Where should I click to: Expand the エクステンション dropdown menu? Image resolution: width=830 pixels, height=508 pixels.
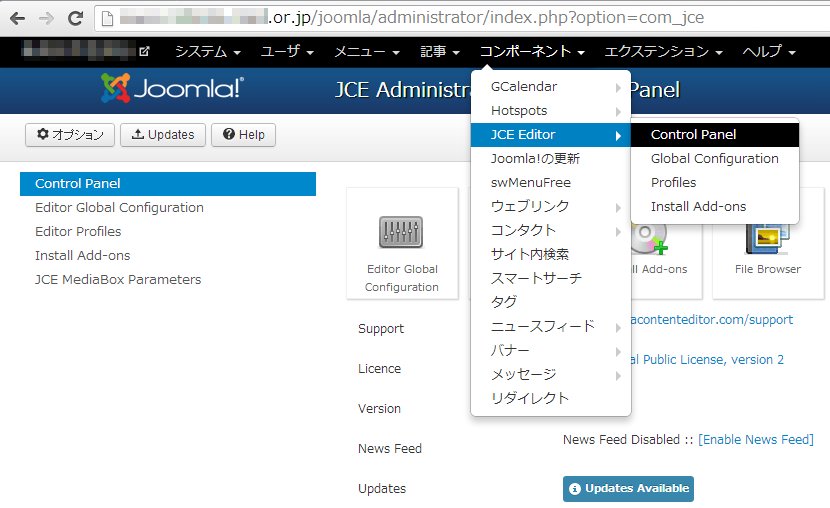pos(663,51)
